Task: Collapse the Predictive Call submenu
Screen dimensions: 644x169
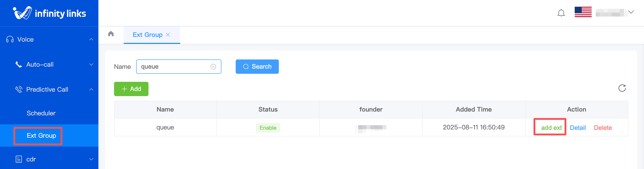Action: 91,89
